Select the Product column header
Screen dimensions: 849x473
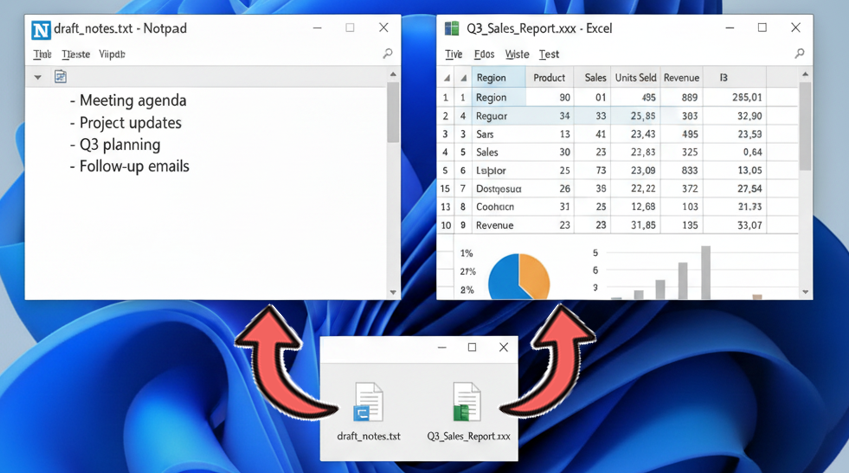tap(549, 78)
